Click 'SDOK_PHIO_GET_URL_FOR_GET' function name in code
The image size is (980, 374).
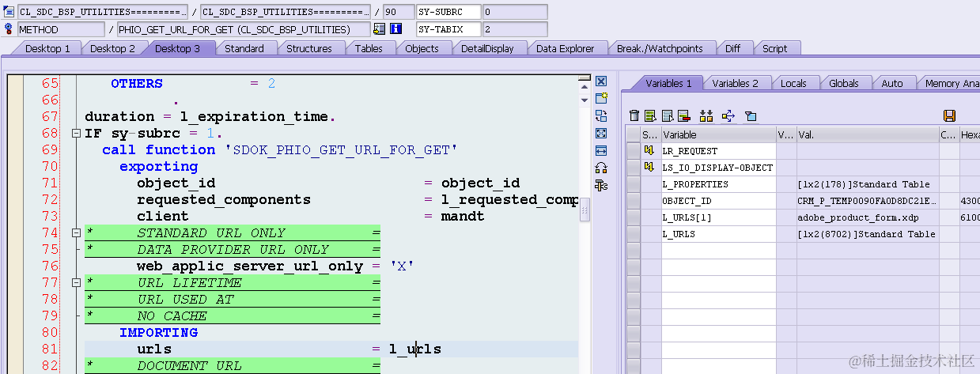coord(341,149)
